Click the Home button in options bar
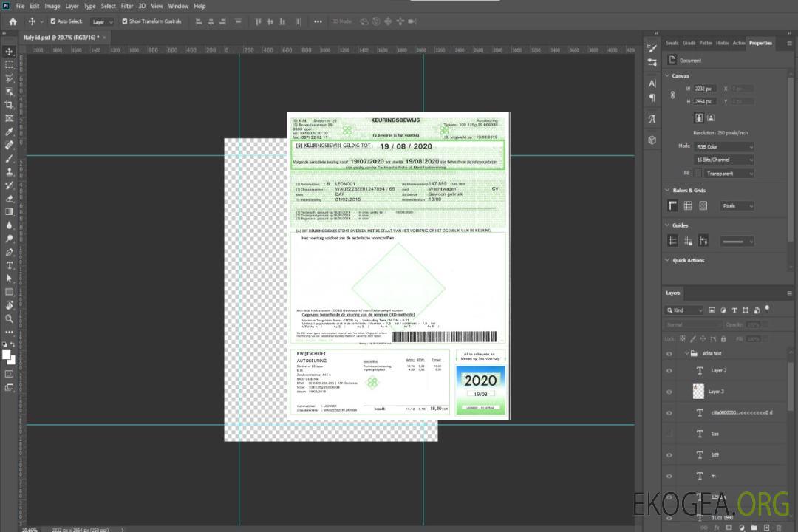 (13, 21)
